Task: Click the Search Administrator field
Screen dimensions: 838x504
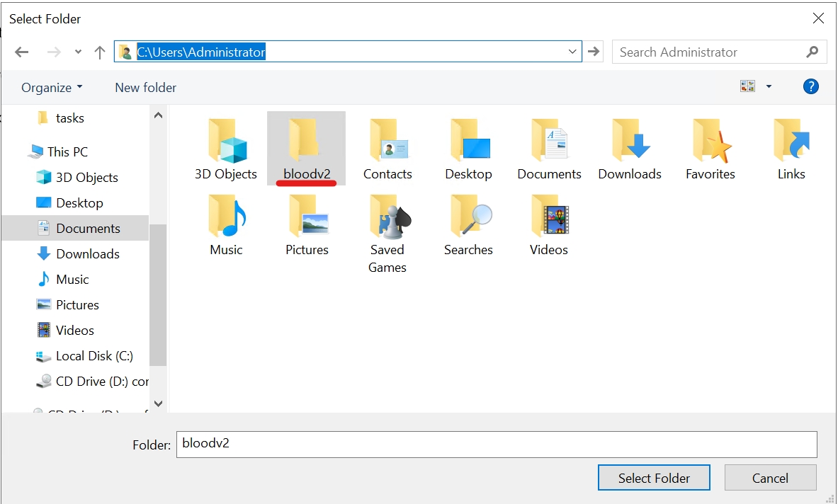Action: point(708,52)
